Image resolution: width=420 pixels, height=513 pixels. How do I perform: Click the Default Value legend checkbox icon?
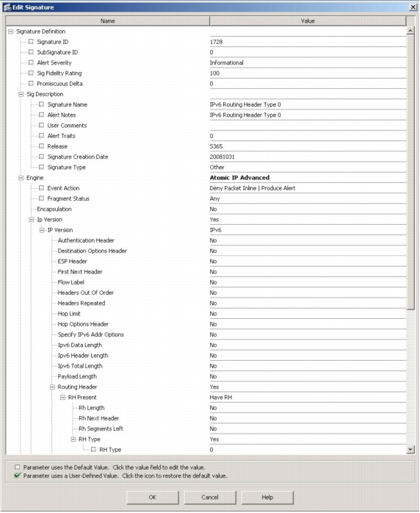(18, 467)
